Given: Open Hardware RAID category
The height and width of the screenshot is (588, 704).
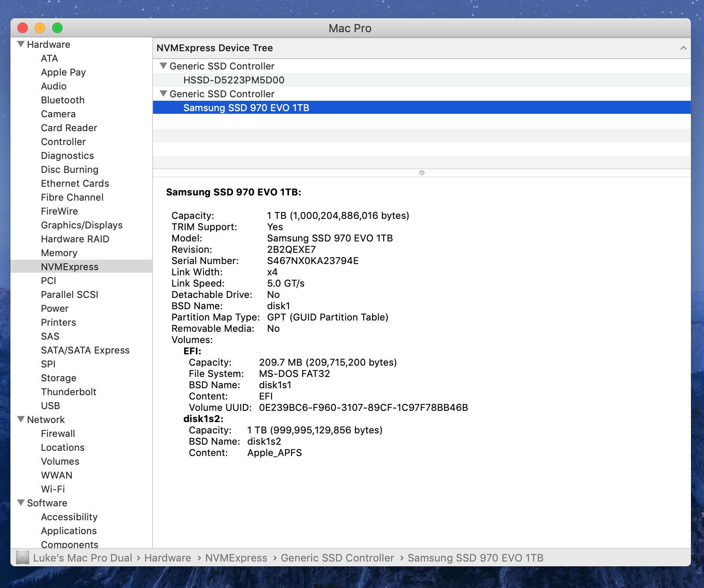Looking at the screenshot, I should pos(75,239).
